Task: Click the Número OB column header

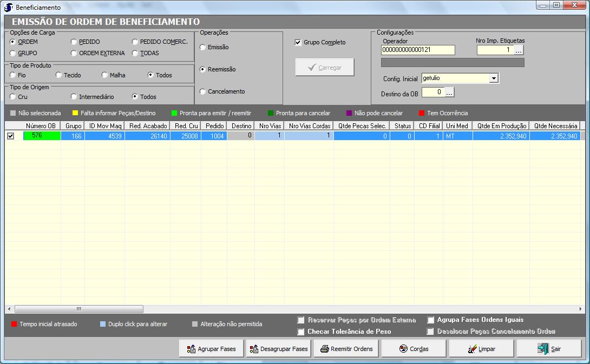Action: [41, 125]
